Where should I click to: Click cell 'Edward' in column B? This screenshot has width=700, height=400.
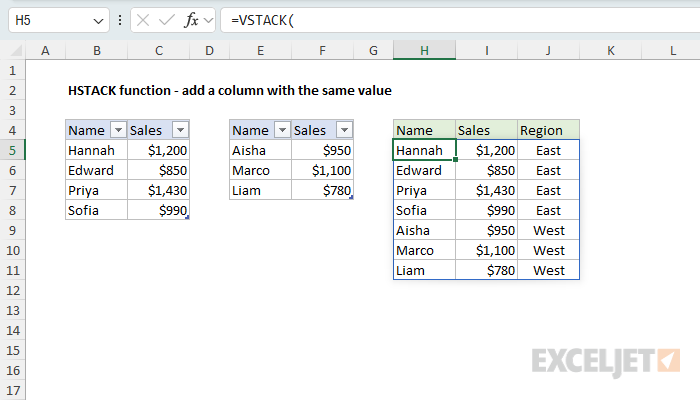(x=96, y=171)
